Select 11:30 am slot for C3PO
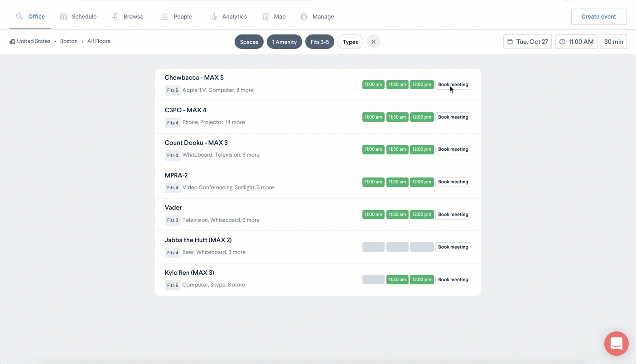636x364 pixels. click(397, 117)
